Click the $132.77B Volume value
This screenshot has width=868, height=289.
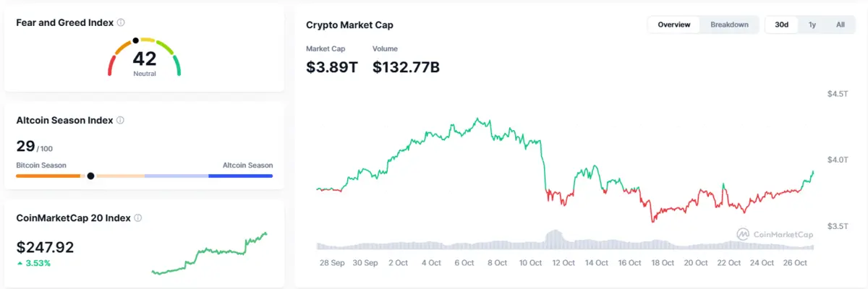click(x=406, y=67)
